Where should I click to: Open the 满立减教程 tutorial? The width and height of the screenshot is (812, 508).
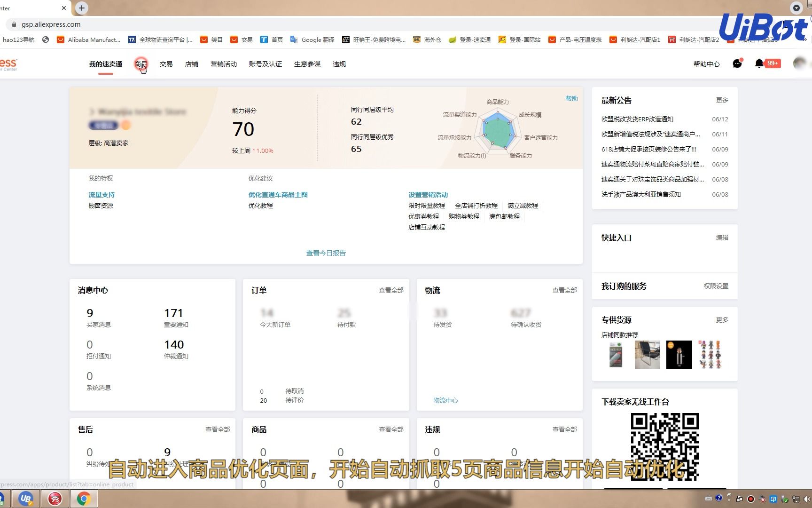tap(523, 206)
